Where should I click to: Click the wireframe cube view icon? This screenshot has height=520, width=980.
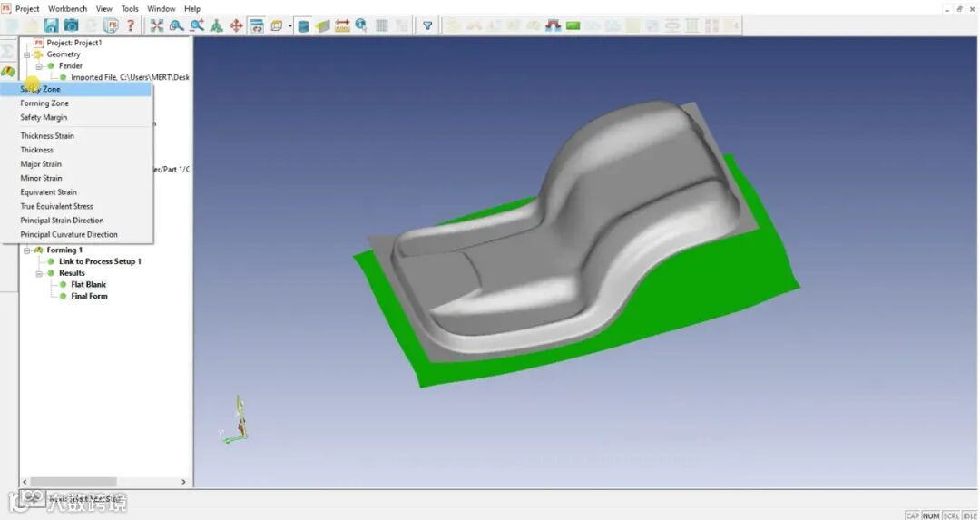coord(276,25)
